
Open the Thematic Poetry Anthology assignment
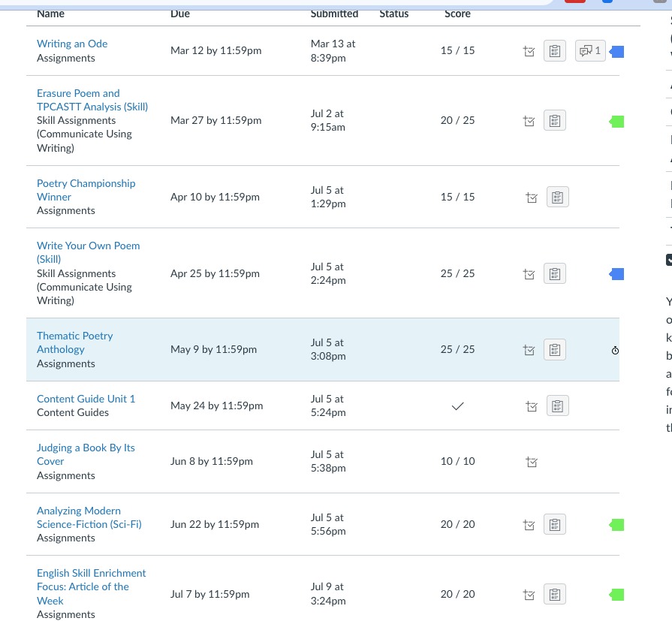(74, 342)
